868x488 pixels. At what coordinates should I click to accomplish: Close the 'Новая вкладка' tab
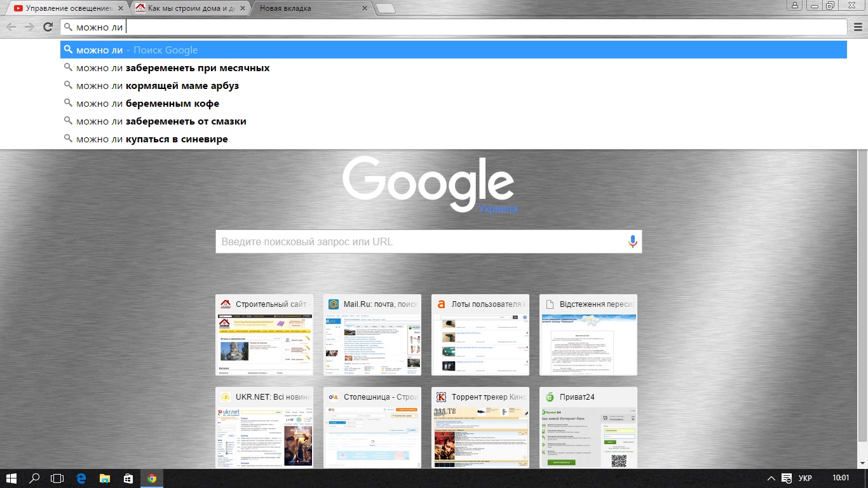tap(365, 8)
